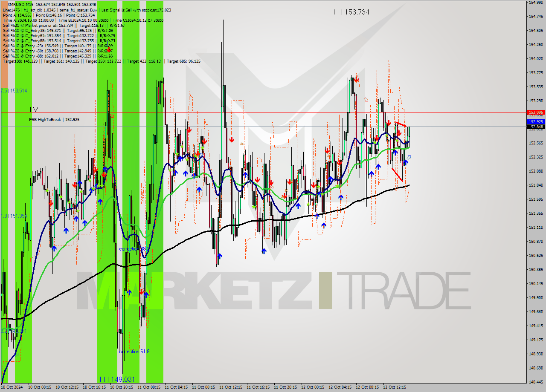The width and height of the screenshot is (546, 392).
Task: Click the 'correction 61.8' label
Action: click(x=134, y=352)
